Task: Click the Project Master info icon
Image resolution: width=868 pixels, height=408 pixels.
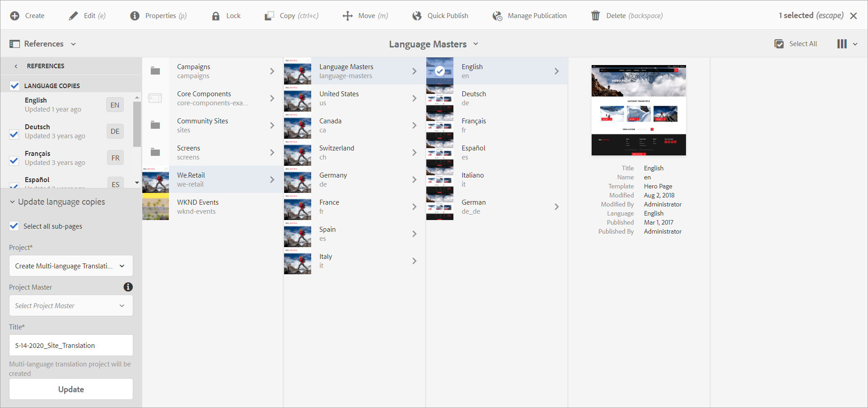Action: pos(128,287)
